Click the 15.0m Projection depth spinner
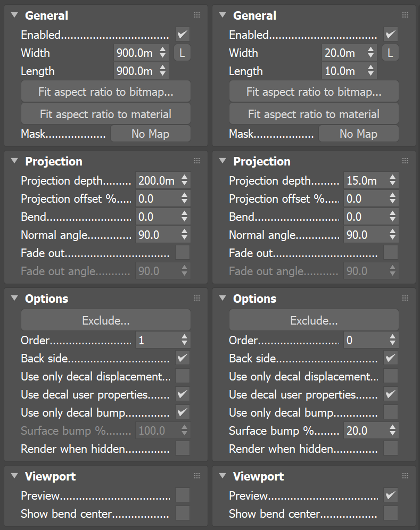The height and width of the screenshot is (530, 420). point(392,180)
